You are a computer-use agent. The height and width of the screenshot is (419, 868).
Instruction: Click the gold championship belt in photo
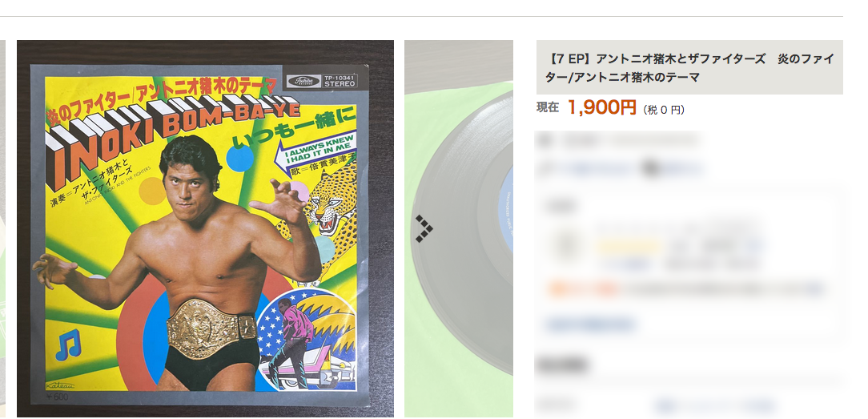pyautogui.click(x=211, y=328)
